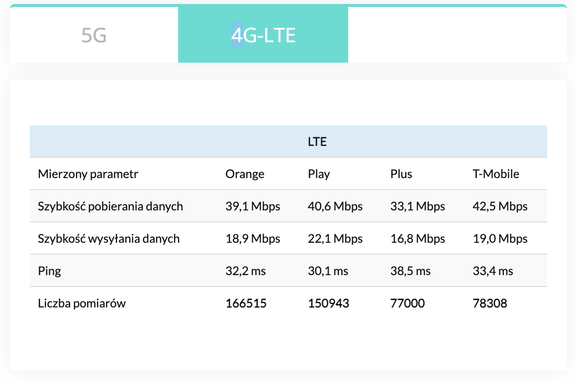This screenshot has height=392, width=576.
Task: Select the 4G-LTE tab
Action: pyautogui.click(x=263, y=35)
